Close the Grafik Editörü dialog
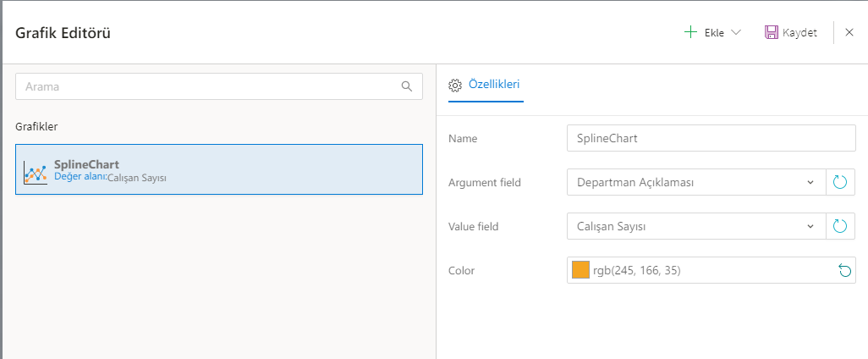868x359 pixels. click(849, 33)
